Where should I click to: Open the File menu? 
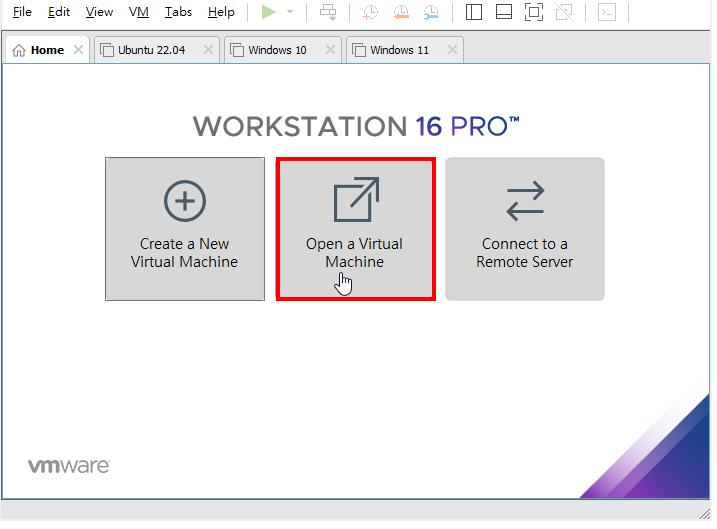pyautogui.click(x=22, y=12)
